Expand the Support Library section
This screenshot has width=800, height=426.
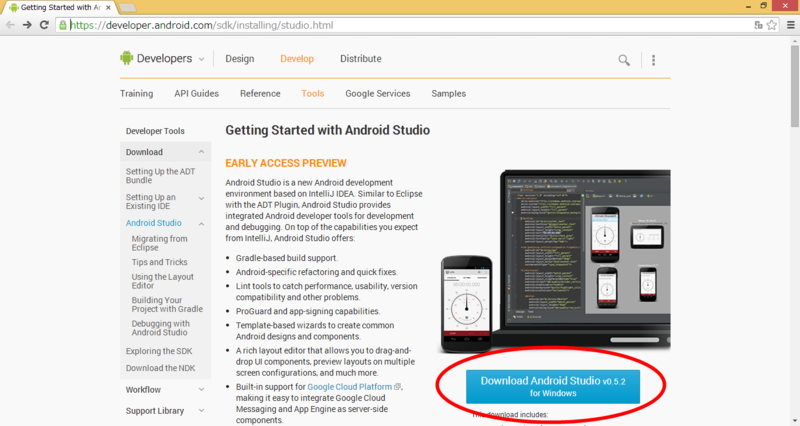(x=202, y=411)
